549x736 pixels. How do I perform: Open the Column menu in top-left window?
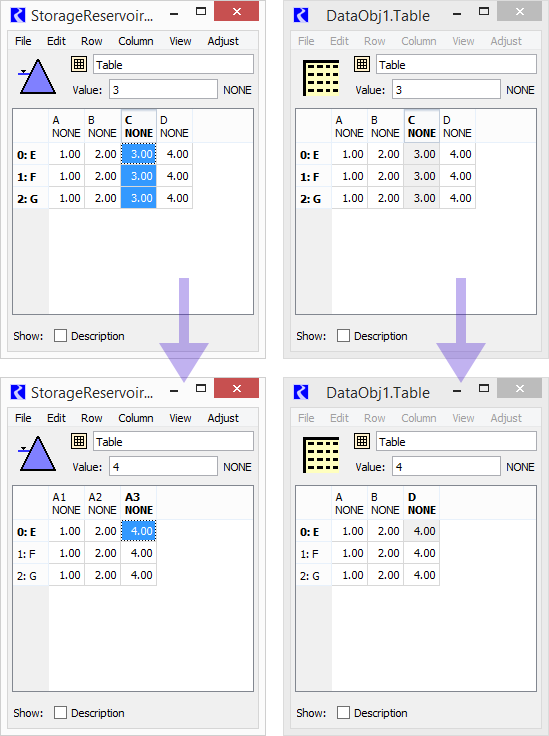point(136,41)
